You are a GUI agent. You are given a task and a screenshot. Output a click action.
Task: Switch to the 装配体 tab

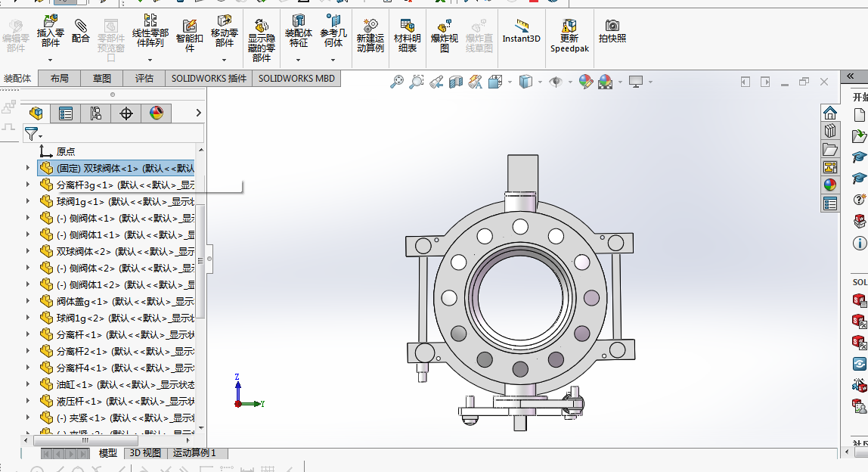click(x=17, y=78)
